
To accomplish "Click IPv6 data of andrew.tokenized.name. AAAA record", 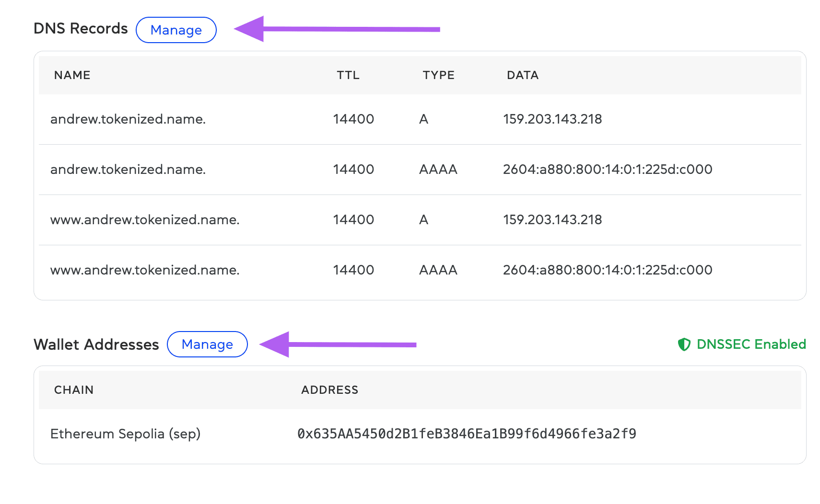I will click(607, 170).
